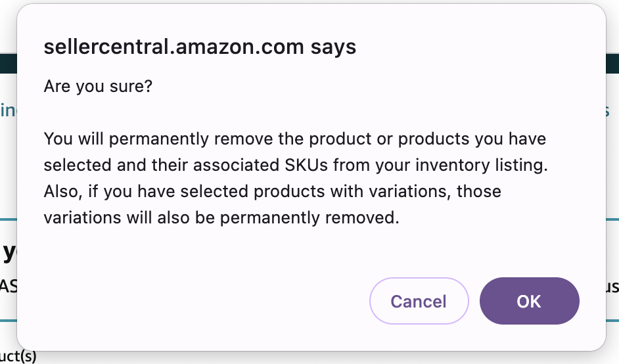Image resolution: width=619 pixels, height=364 pixels.
Task: Select the purple filled OK button
Action: click(x=529, y=301)
